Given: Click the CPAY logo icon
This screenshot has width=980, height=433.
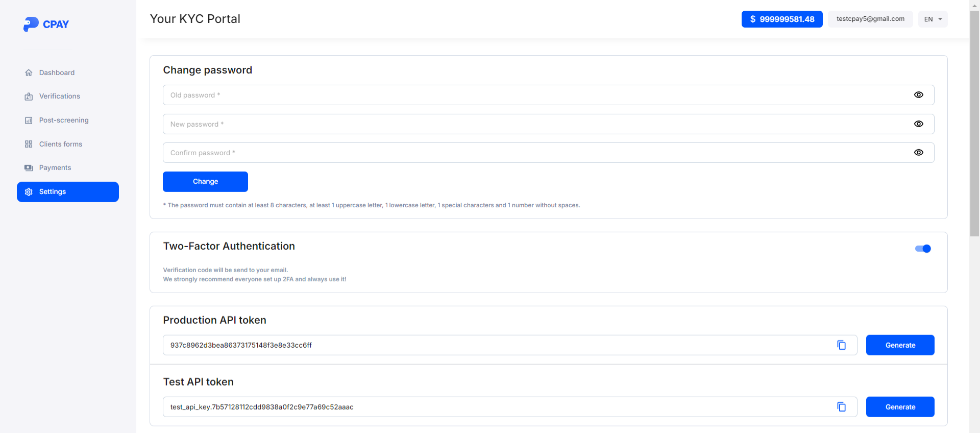Looking at the screenshot, I should coord(31,24).
